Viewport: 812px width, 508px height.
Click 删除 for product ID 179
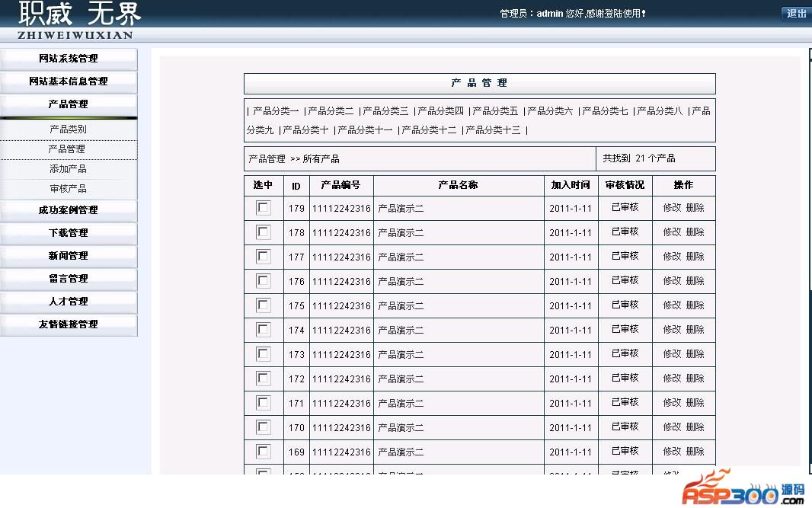(x=695, y=208)
